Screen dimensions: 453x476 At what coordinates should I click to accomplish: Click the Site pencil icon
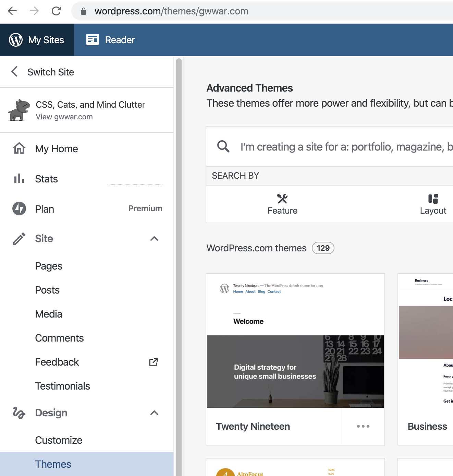tap(19, 239)
